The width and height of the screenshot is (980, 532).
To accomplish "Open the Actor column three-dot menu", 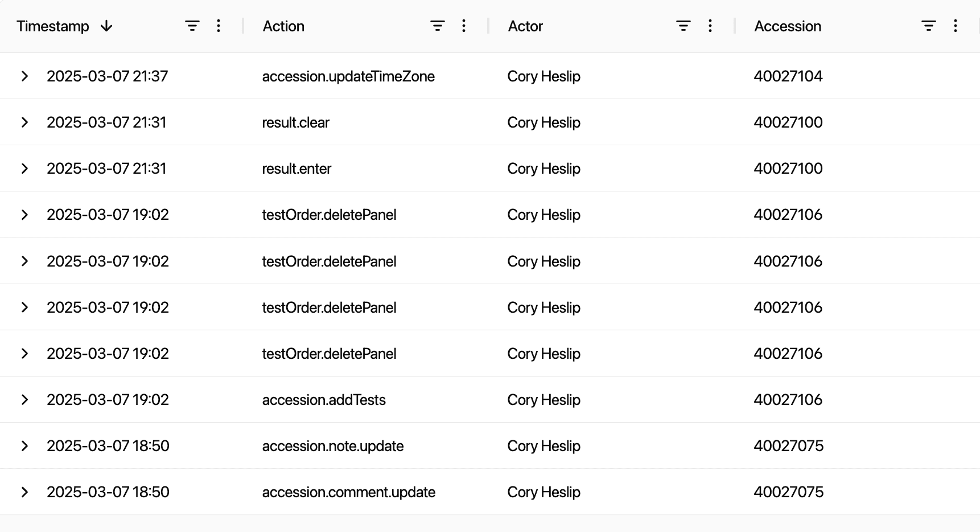I will tap(710, 26).
